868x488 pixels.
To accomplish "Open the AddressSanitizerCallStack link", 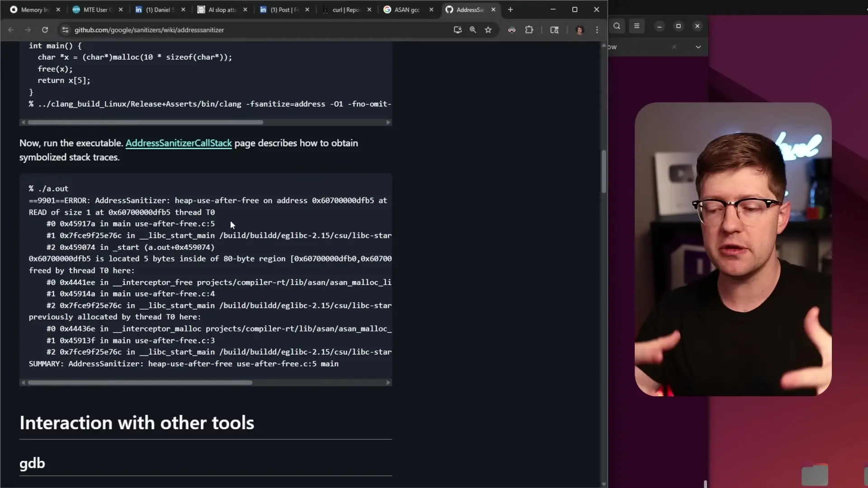I will (179, 143).
